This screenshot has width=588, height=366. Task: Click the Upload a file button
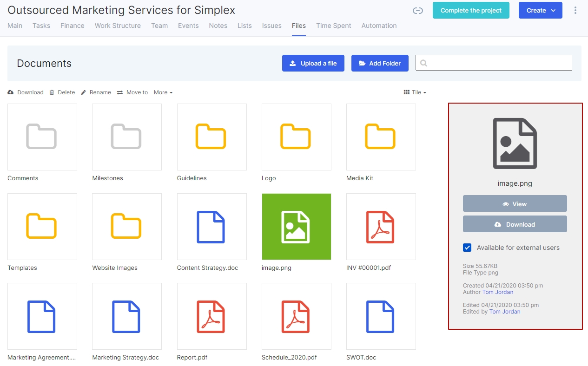click(x=313, y=63)
